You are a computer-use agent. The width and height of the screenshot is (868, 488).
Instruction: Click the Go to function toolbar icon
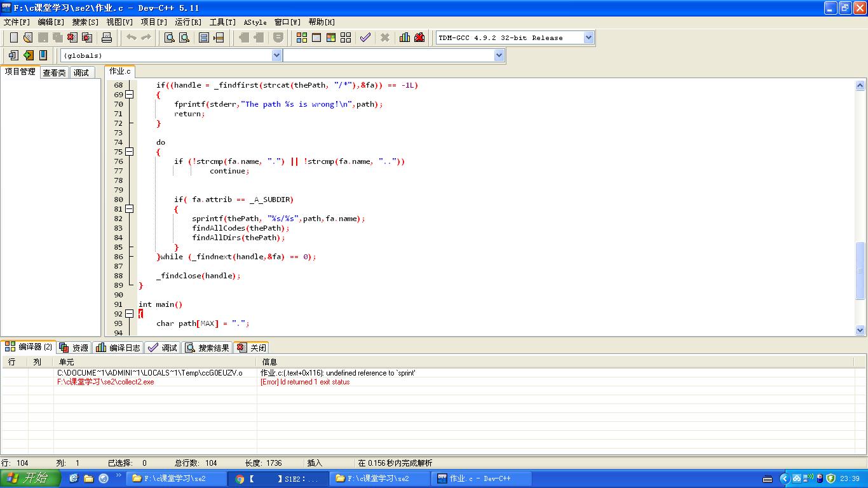pos(204,38)
